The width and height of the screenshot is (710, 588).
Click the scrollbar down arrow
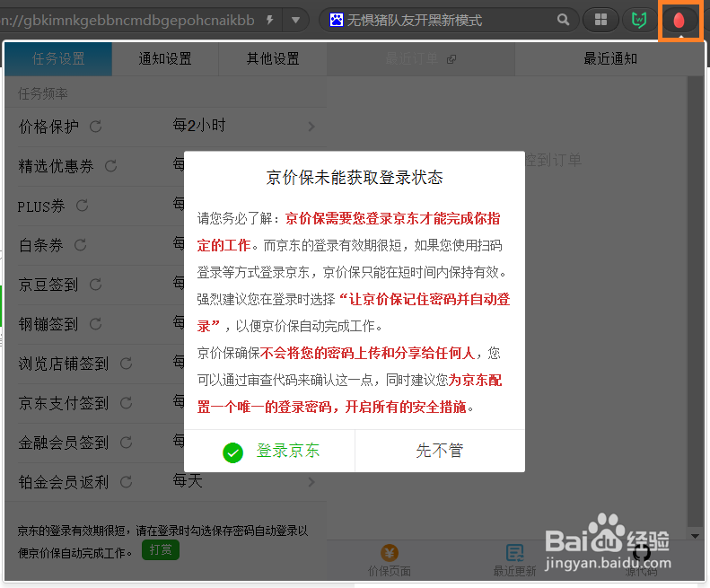click(x=696, y=536)
